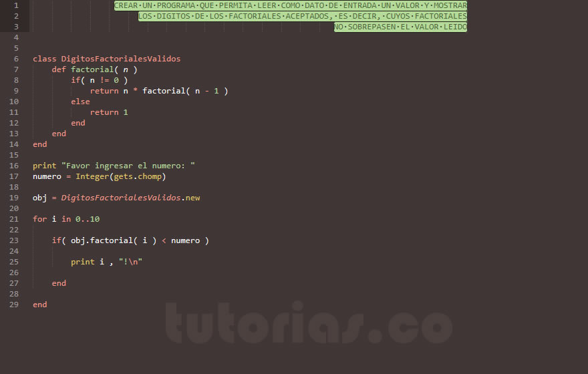Click the class name DigitosFactorialesValidos on line 6

(121, 59)
